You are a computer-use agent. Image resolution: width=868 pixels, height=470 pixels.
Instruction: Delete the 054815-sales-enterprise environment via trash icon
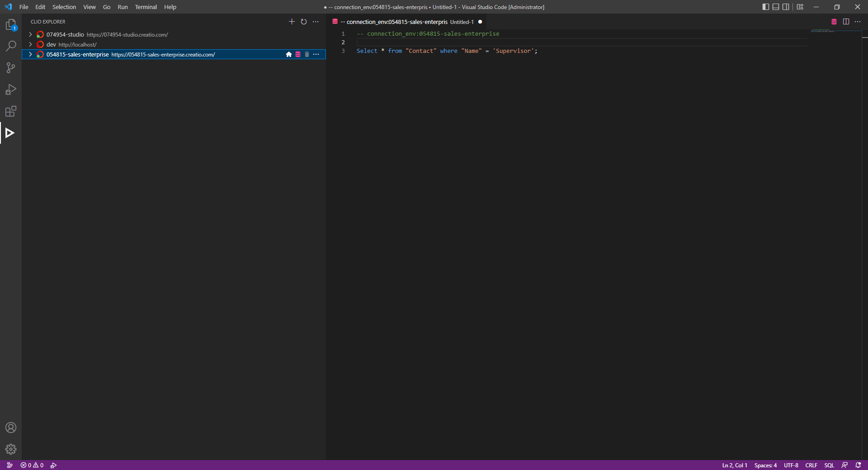click(x=307, y=55)
